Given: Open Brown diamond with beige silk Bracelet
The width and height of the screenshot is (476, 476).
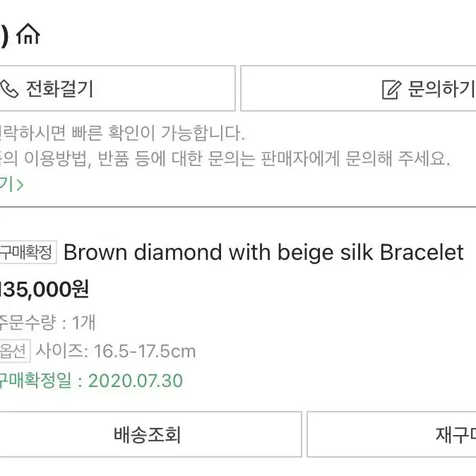Looking at the screenshot, I should click(263, 253).
